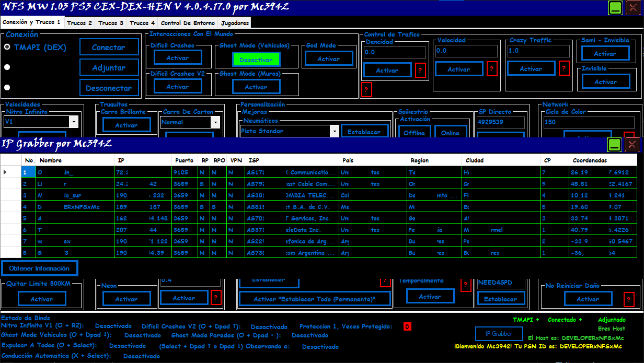Viewport: 644px width, 363px height.
Task: Toggle off Ghost Mode Vehiculos with Desactivar
Action: tap(256, 59)
